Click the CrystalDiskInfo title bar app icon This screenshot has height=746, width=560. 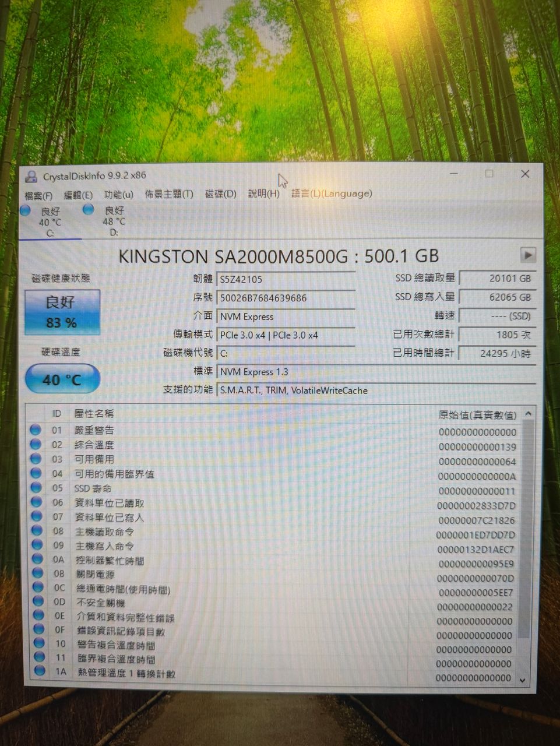pyautogui.click(x=31, y=177)
